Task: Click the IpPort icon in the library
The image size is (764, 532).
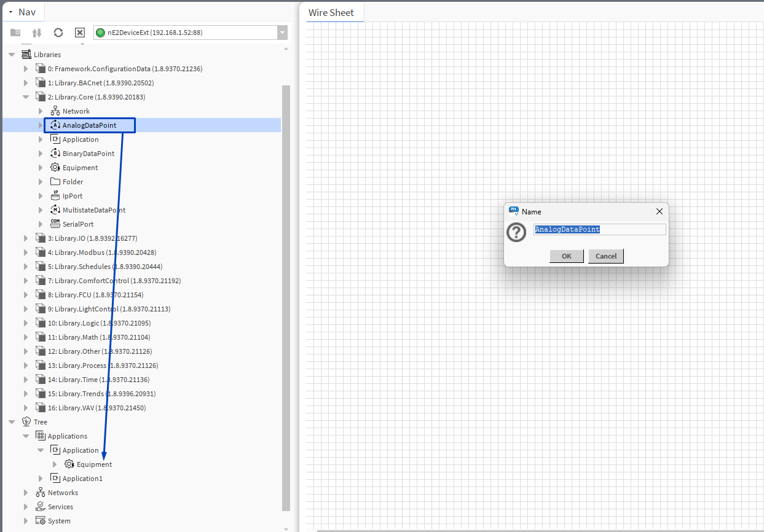Action: pyautogui.click(x=55, y=196)
